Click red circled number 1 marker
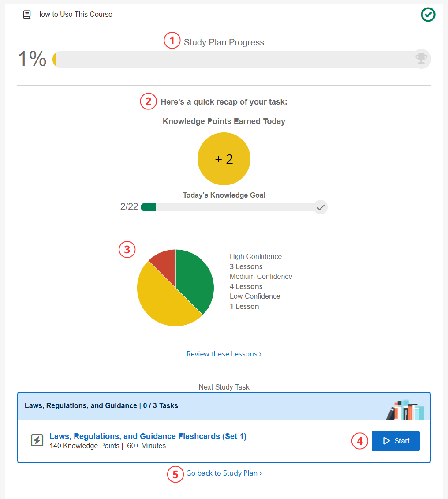 coord(172,41)
